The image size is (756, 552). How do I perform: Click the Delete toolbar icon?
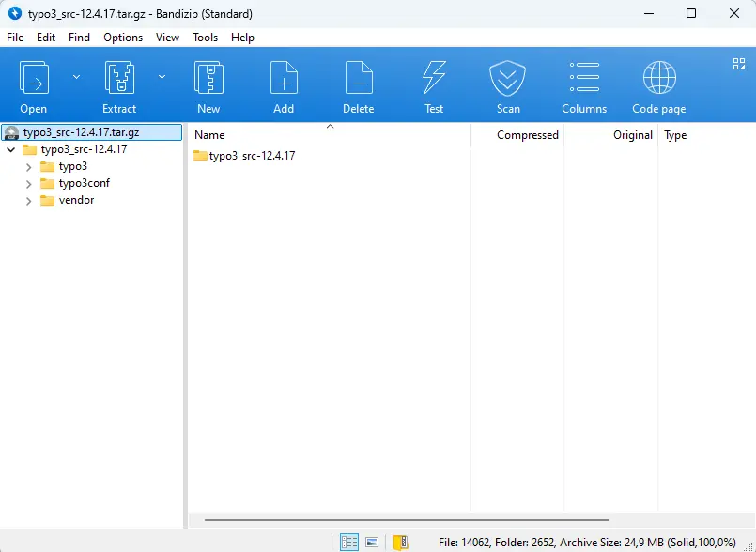(x=358, y=84)
